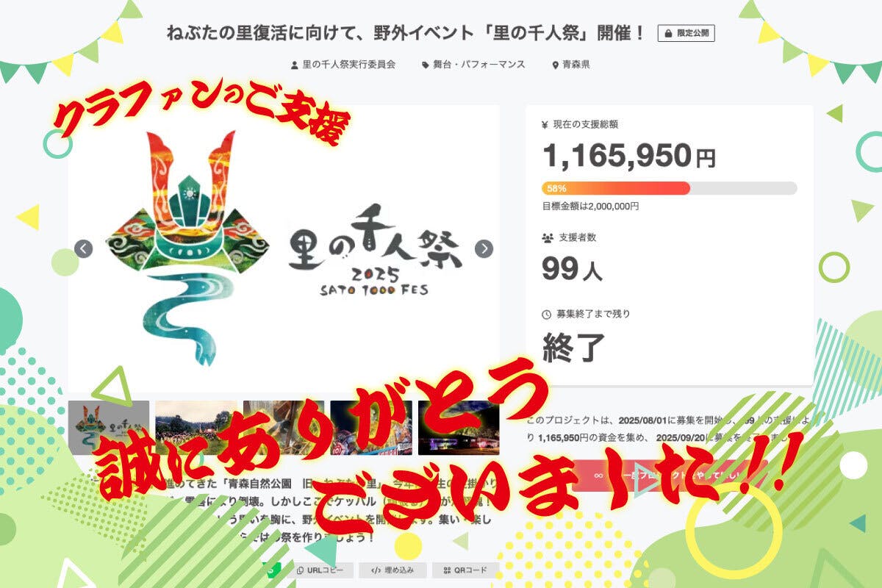Click the clock icon beside 募集終了まで残り
The height and width of the screenshot is (588, 882).
point(546,314)
